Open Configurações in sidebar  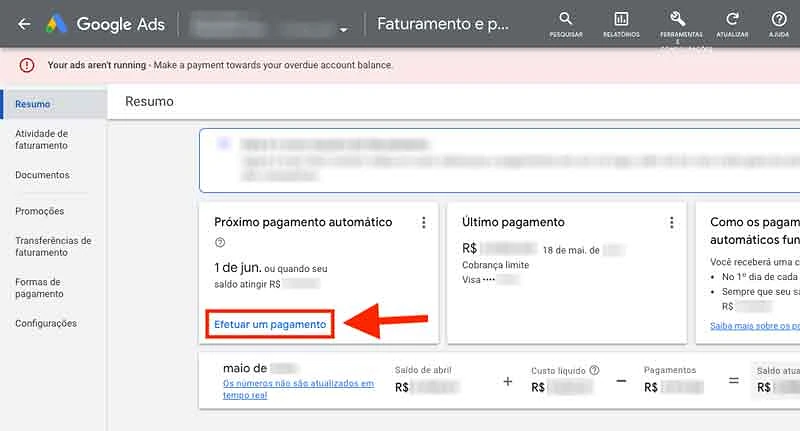pos(46,323)
